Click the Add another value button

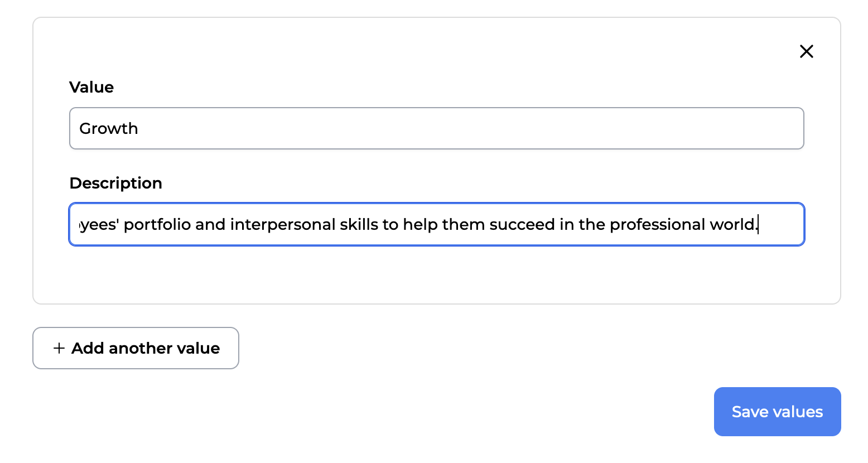click(x=136, y=348)
